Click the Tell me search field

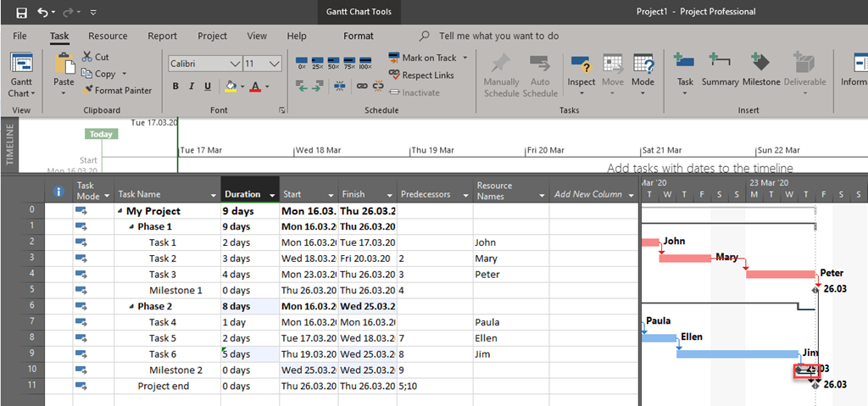[498, 36]
